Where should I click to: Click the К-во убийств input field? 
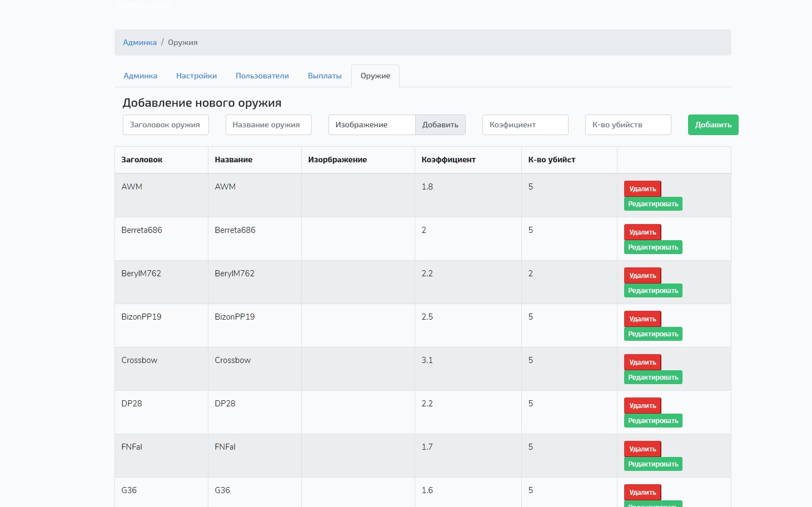click(x=628, y=125)
